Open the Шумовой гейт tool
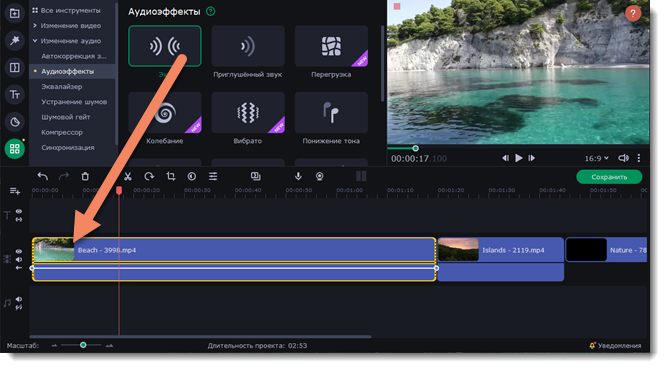The image size is (665, 368). point(65,117)
